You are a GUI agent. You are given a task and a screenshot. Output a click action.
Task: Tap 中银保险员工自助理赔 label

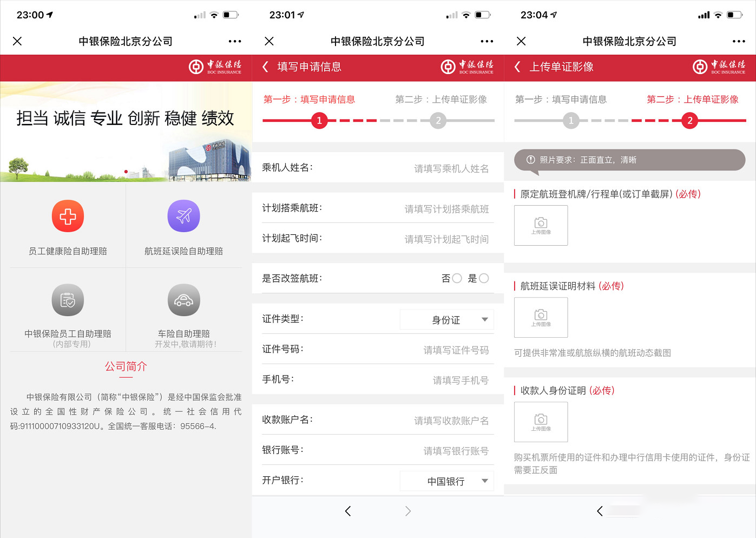click(68, 334)
